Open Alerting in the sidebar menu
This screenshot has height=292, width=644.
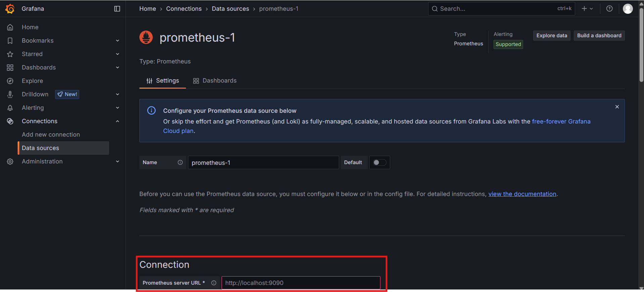[33, 108]
